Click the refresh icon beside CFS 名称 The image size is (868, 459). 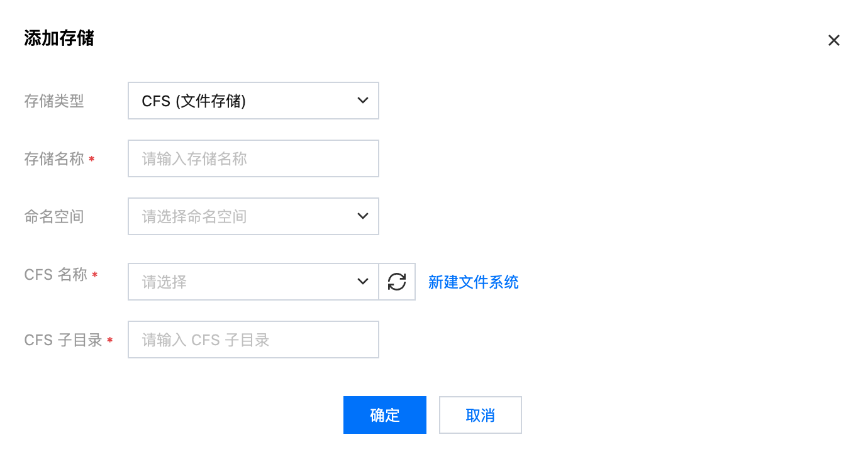click(397, 282)
